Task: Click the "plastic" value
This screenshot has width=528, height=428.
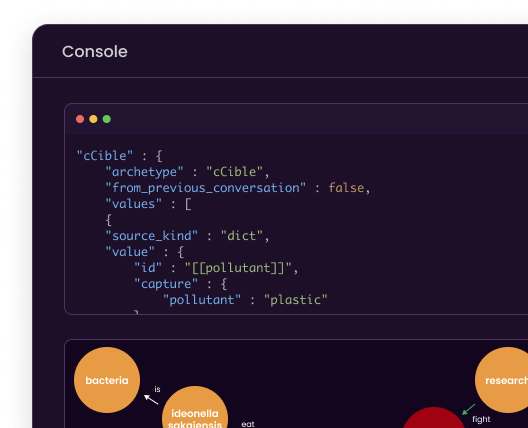Action: pyautogui.click(x=295, y=300)
